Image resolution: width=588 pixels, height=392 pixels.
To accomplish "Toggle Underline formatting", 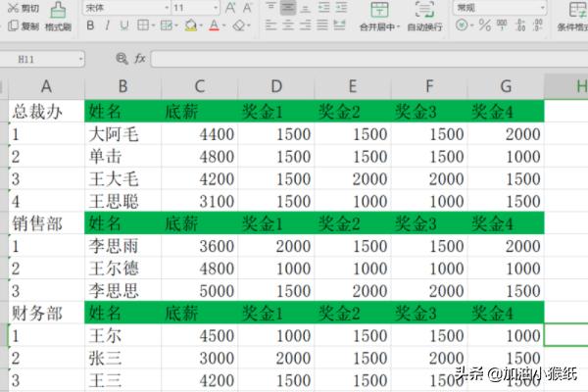I will click(x=124, y=25).
